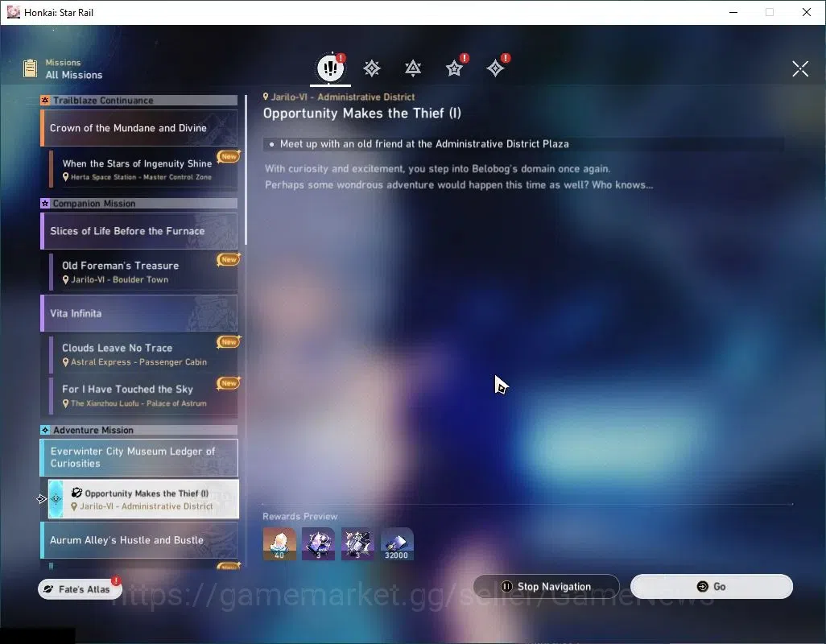Image resolution: width=826 pixels, height=644 pixels.
Task: Click the Trailblaze Continuance header icon
Action: 45,100
